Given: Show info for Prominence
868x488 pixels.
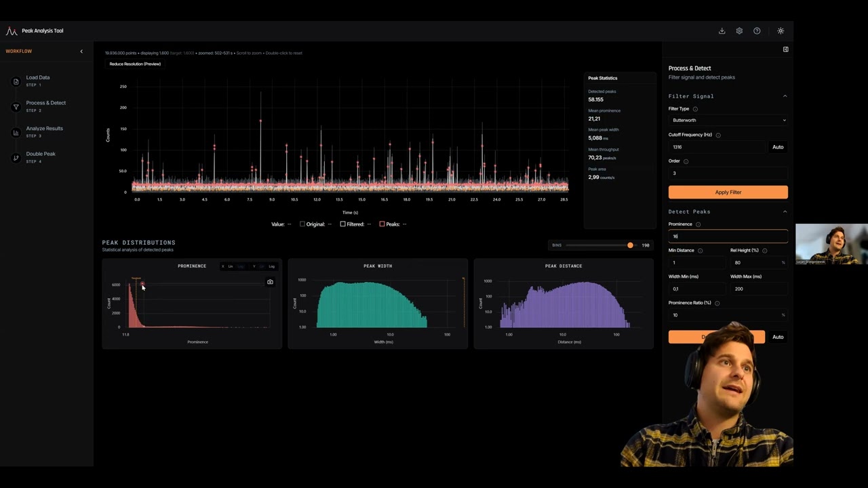Looking at the screenshot, I should click(x=698, y=224).
